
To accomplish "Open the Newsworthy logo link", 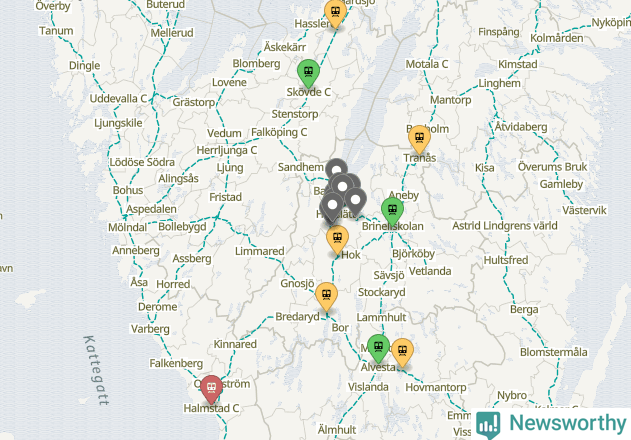I will [x=551, y=424].
